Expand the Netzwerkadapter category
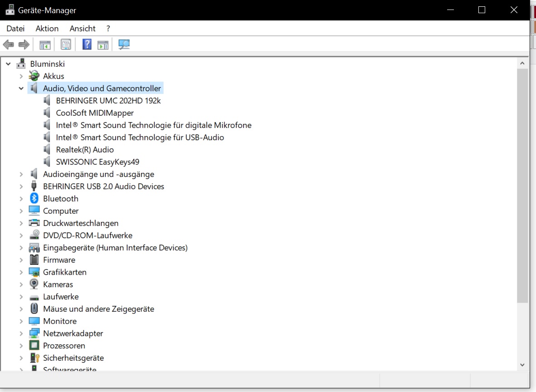This screenshot has height=392, width=536. (x=21, y=333)
